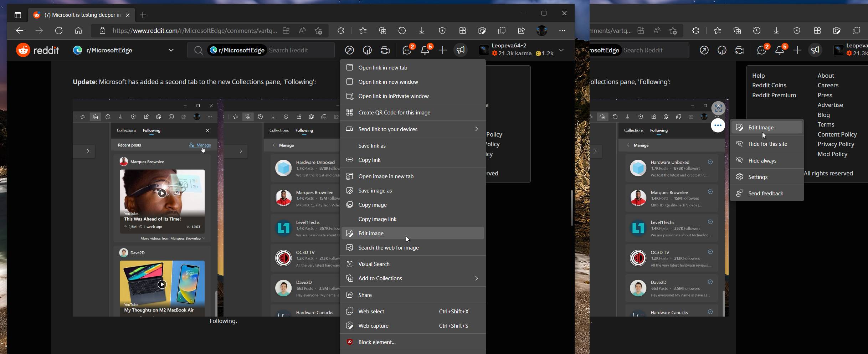This screenshot has width=868, height=354.
Task: Toggle the tab actions layout icon
Action: pyautogui.click(x=18, y=15)
